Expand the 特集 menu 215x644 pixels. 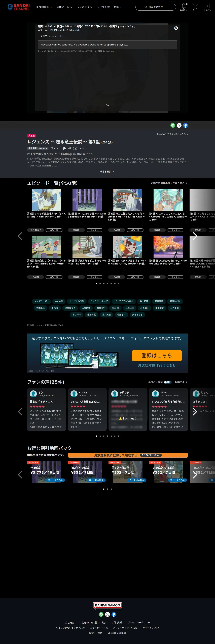[x=118, y=7]
